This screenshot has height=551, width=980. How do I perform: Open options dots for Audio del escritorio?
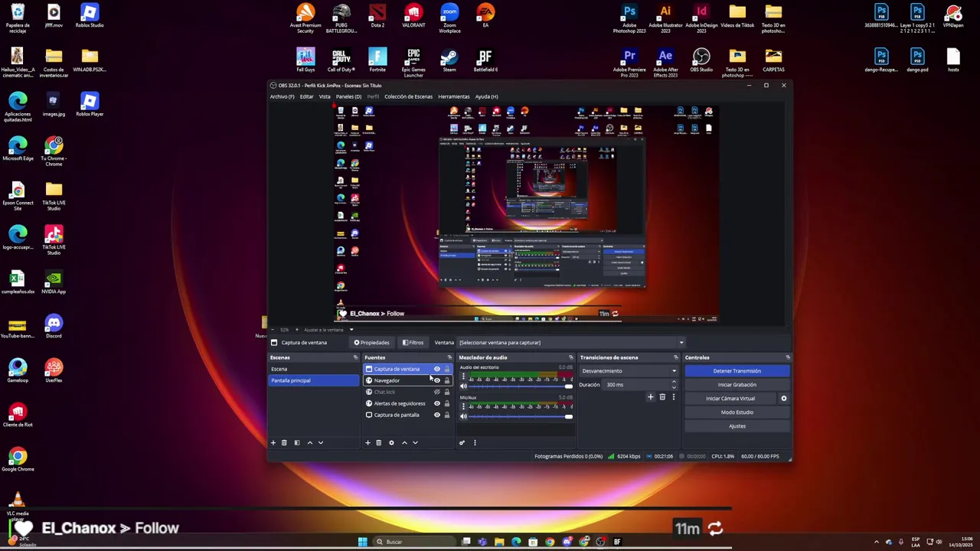[463, 377]
